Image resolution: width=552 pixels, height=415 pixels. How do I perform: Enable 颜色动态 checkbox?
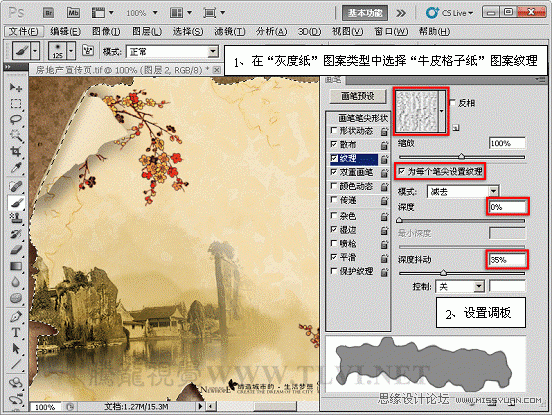click(x=334, y=186)
